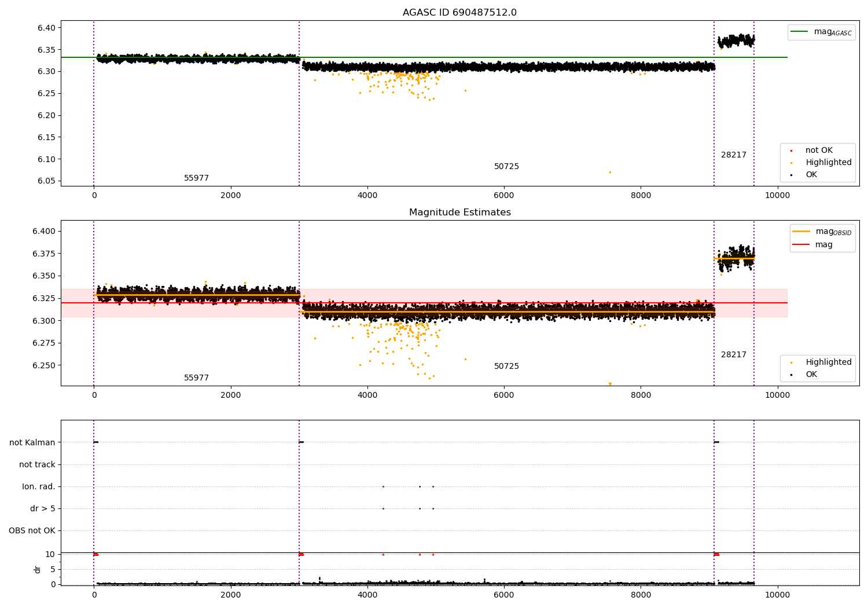Click the "dr > 5" axis label

click(x=43, y=508)
